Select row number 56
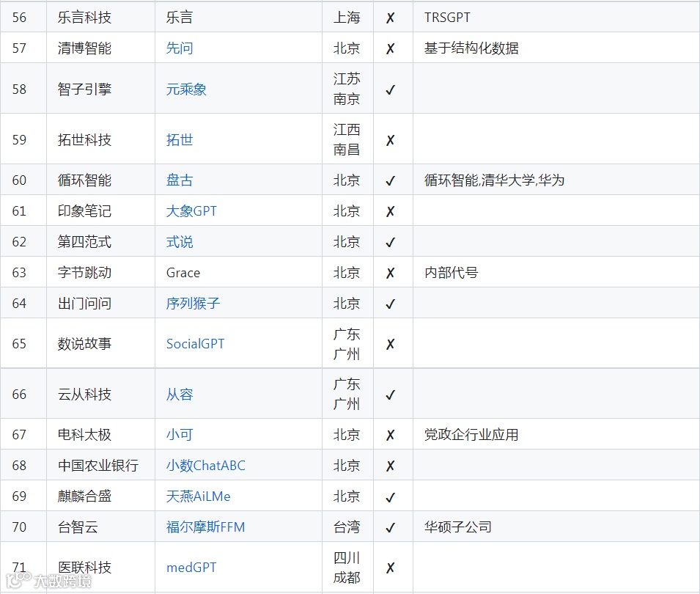This screenshot has width=700, height=594. tap(19, 18)
